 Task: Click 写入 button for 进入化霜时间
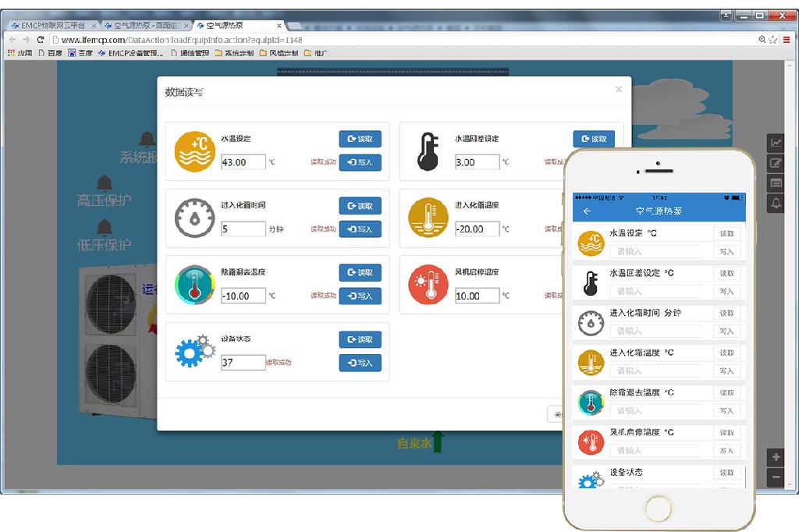point(360,229)
